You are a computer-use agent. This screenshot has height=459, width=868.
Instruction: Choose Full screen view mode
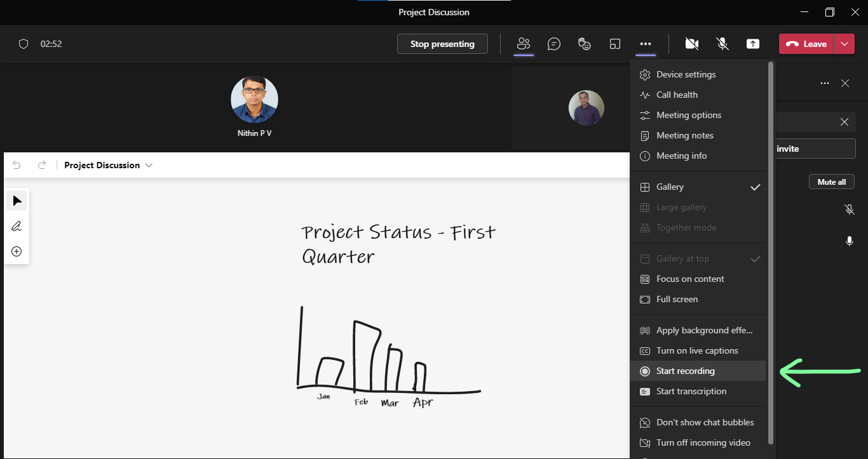[677, 299]
